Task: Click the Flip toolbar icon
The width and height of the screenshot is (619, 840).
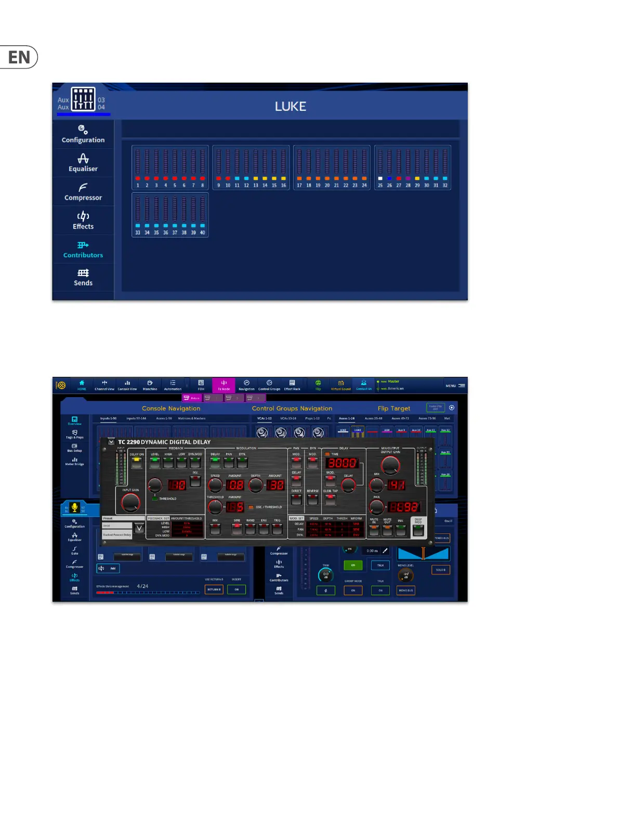Action: (x=318, y=385)
